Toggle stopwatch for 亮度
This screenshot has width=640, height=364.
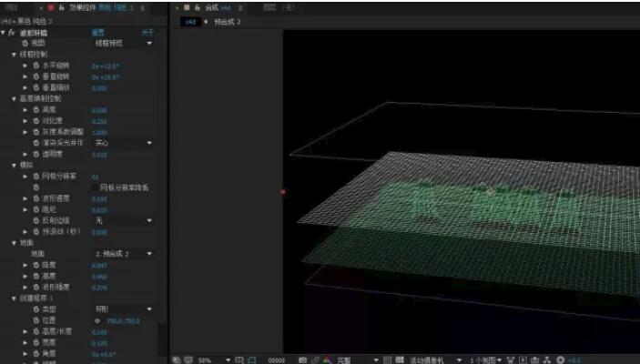pyautogui.click(x=36, y=110)
